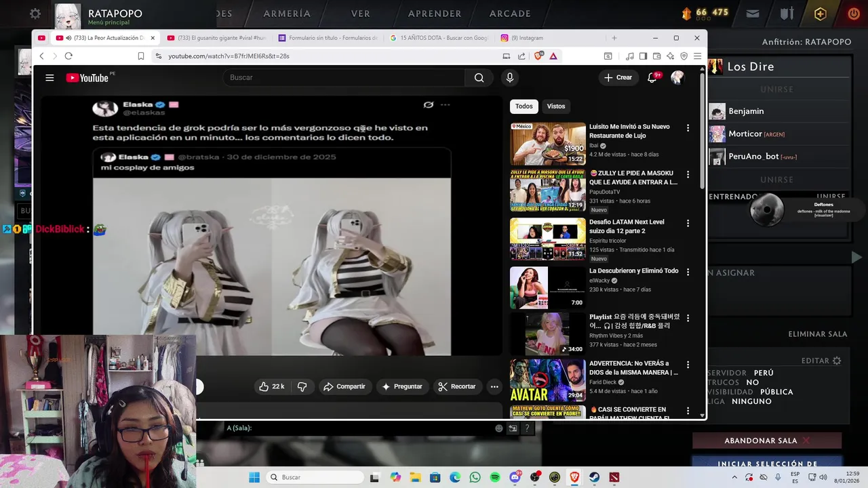Open options for Playlist video
This screenshot has height=488, width=868.
click(x=688, y=318)
